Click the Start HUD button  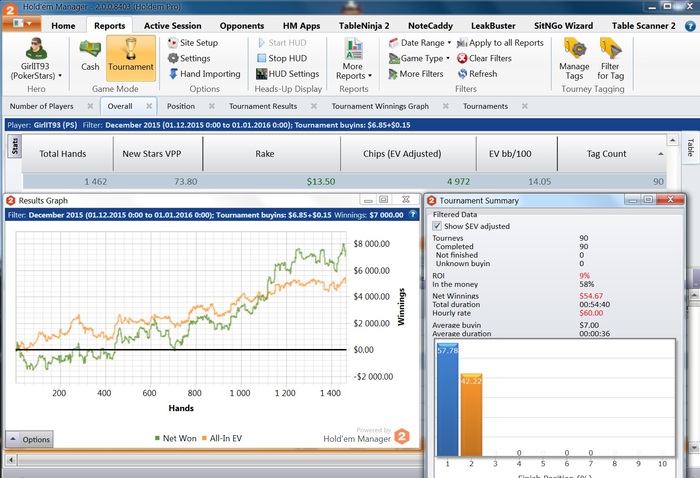click(x=282, y=43)
